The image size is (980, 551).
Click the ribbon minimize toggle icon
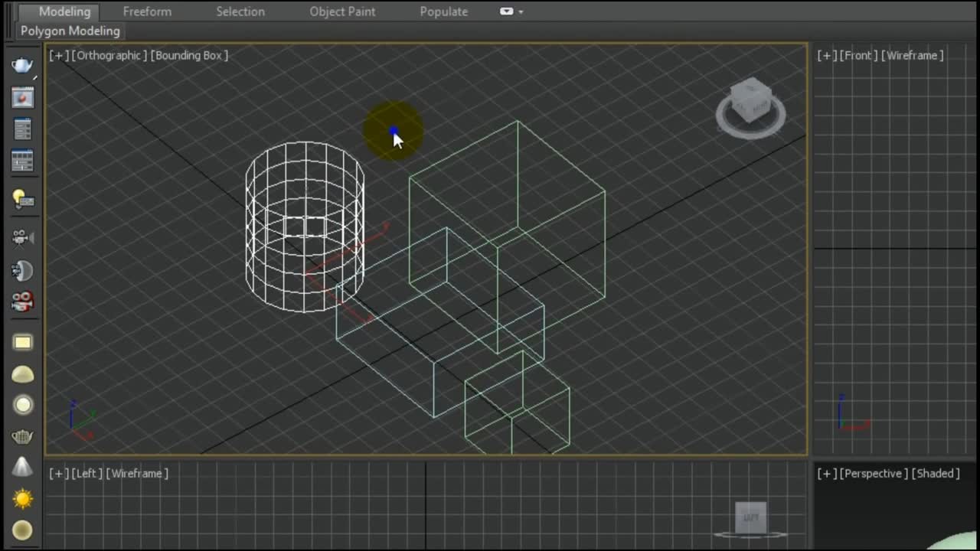tap(506, 11)
